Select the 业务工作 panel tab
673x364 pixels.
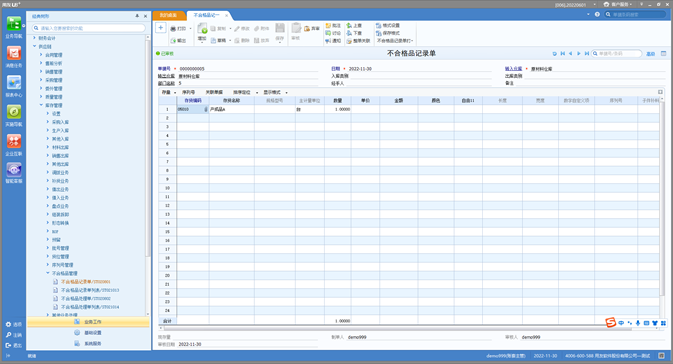[x=88, y=322]
